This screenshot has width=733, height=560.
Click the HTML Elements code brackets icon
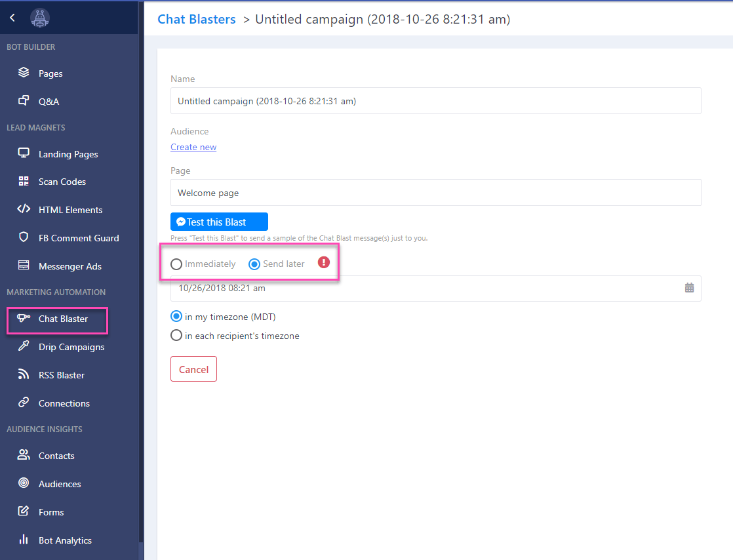tap(24, 209)
